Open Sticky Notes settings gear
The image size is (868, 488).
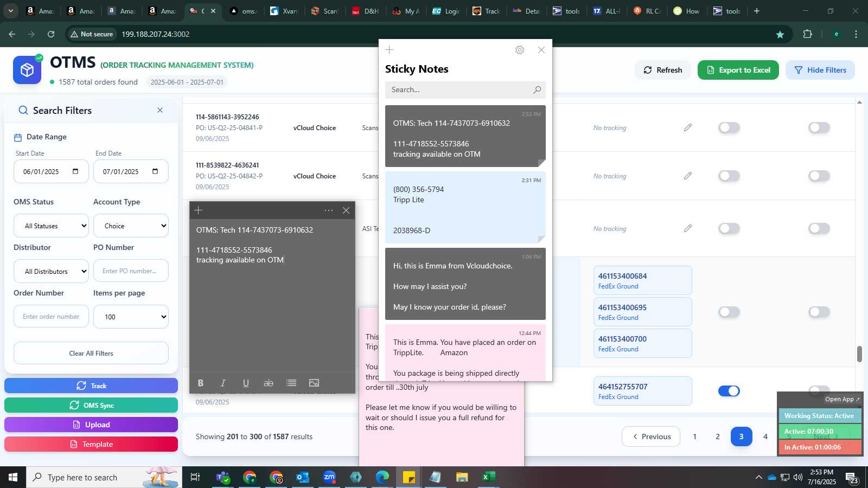pyautogui.click(x=520, y=50)
